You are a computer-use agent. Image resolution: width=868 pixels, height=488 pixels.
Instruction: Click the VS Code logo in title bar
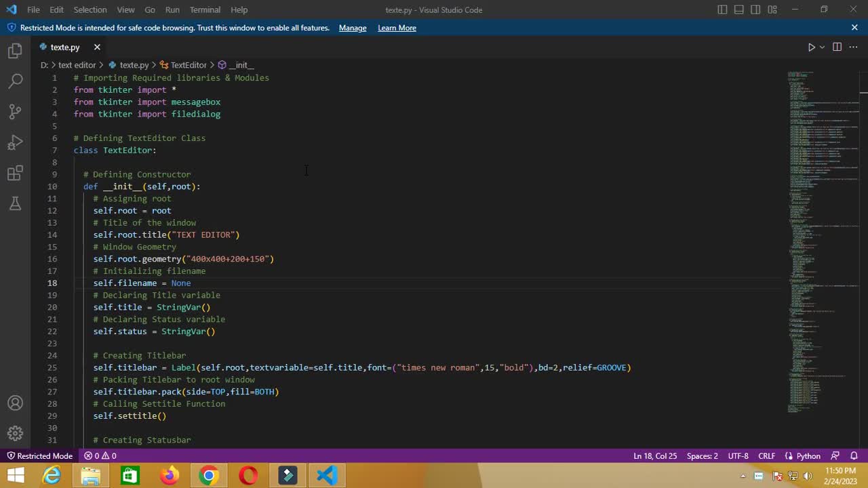11,9
